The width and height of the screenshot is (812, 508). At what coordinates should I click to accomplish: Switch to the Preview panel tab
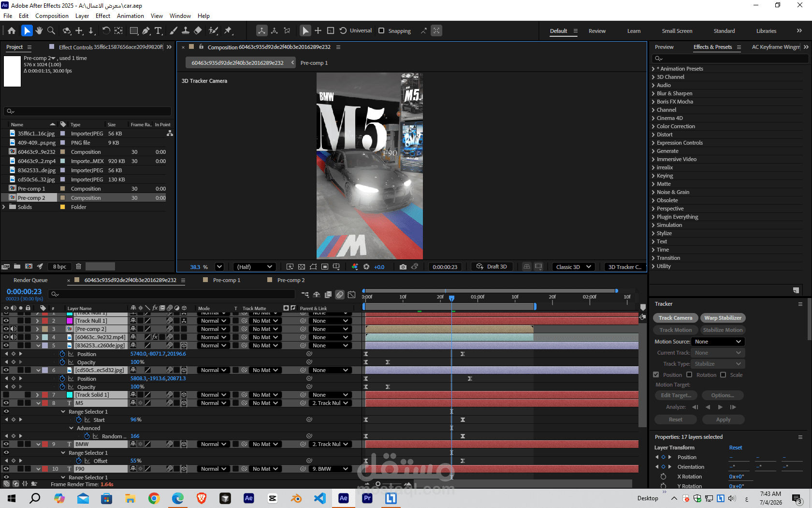coord(664,47)
